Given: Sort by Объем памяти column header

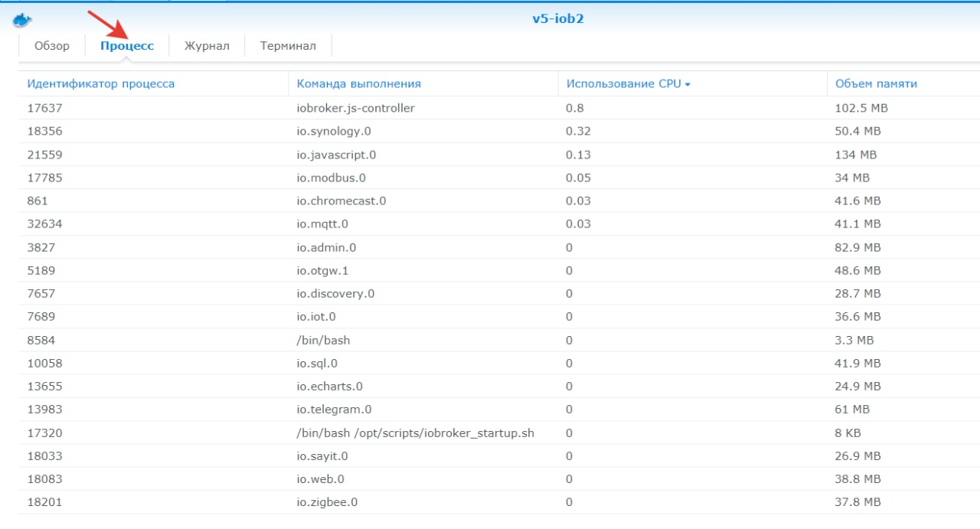Looking at the screenshot, I should pos(876,84).
